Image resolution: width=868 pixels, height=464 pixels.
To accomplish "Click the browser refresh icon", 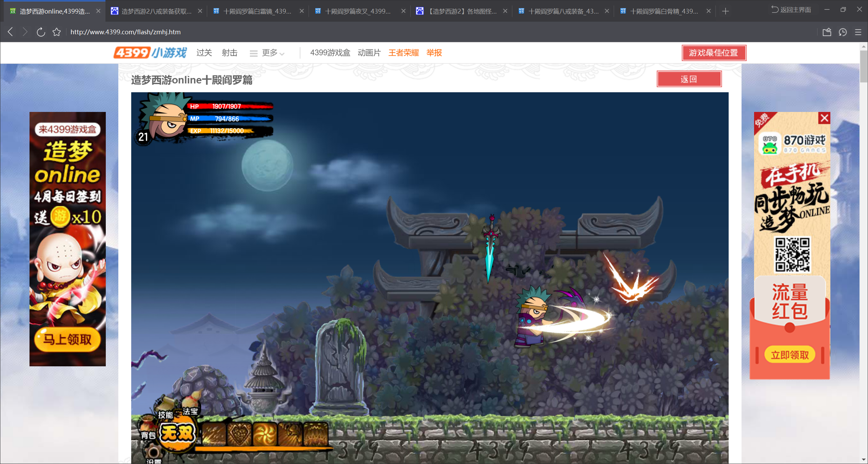I will point(41,32).
